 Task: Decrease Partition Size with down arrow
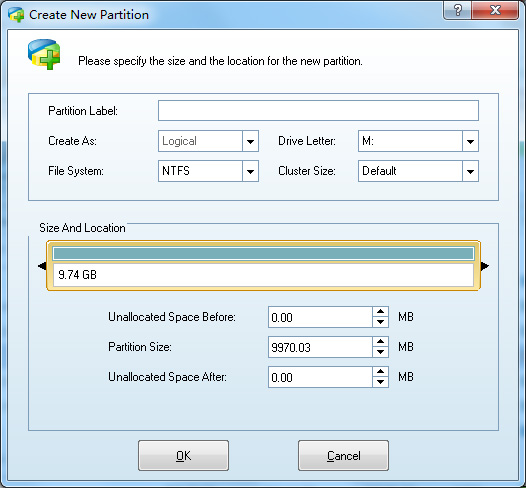coord(380,352)
